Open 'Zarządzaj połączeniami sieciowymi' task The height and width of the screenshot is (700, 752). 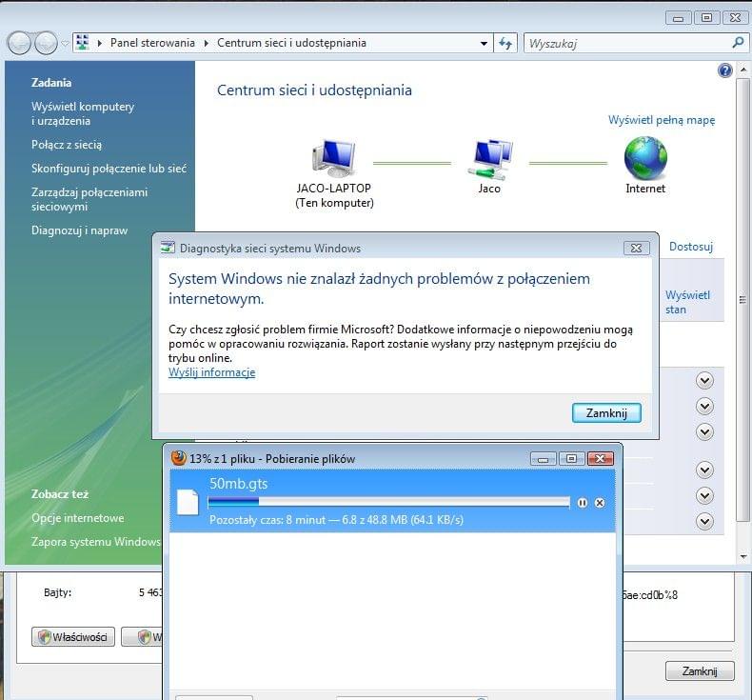[89, 199]
